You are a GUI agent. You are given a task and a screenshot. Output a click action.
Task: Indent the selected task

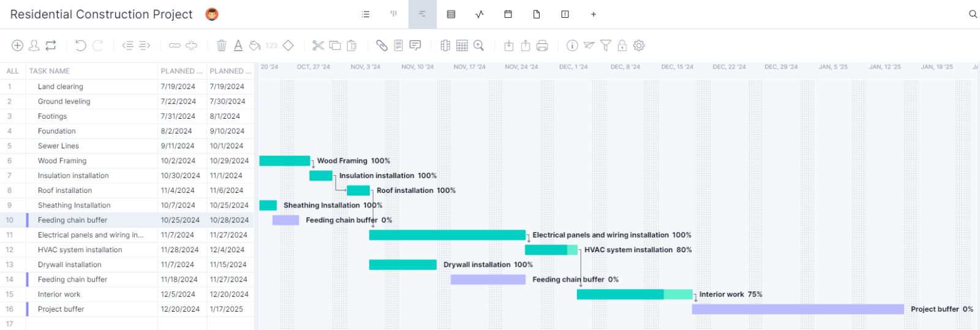point(145,45)
